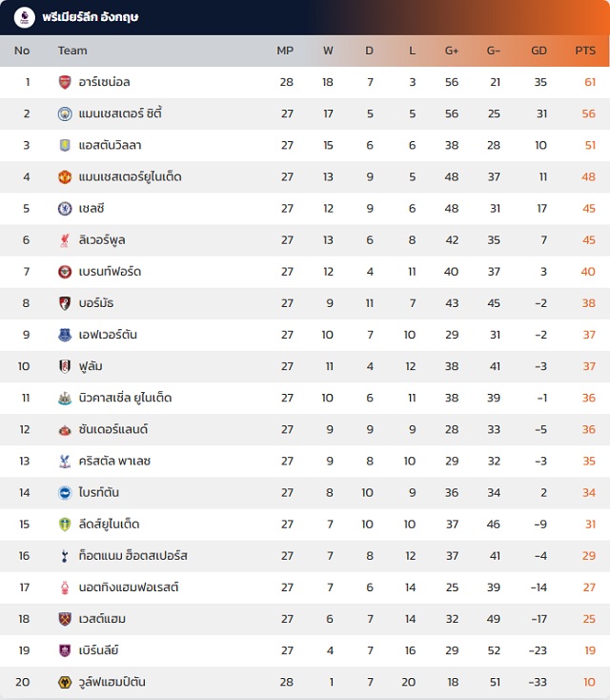The width and height of the screenshot is (610, 700).
Task: Click the Wolverhampton club crest
Action: point(65,682)
